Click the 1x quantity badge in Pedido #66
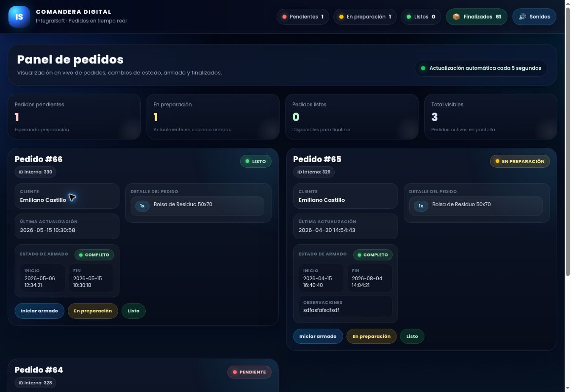 [142, 206]
